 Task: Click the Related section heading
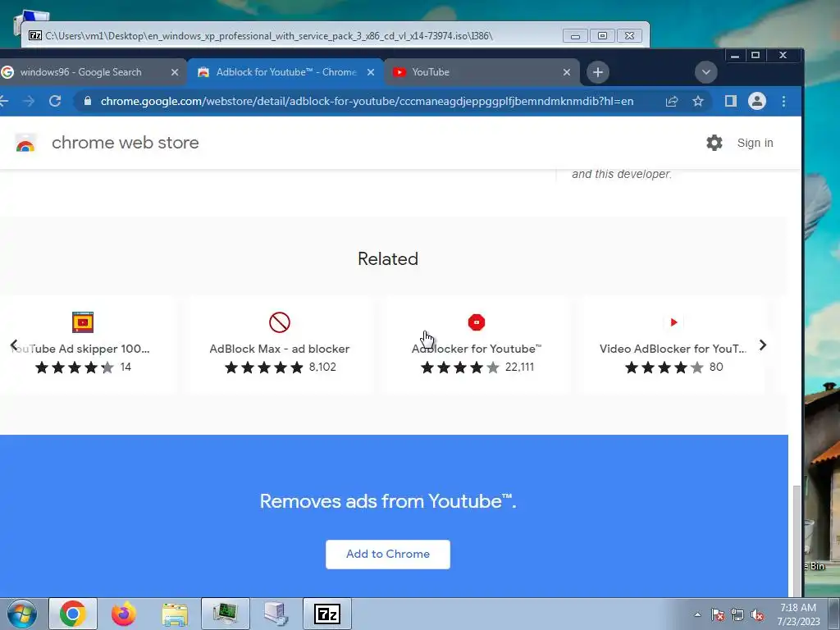pos(388,258)
